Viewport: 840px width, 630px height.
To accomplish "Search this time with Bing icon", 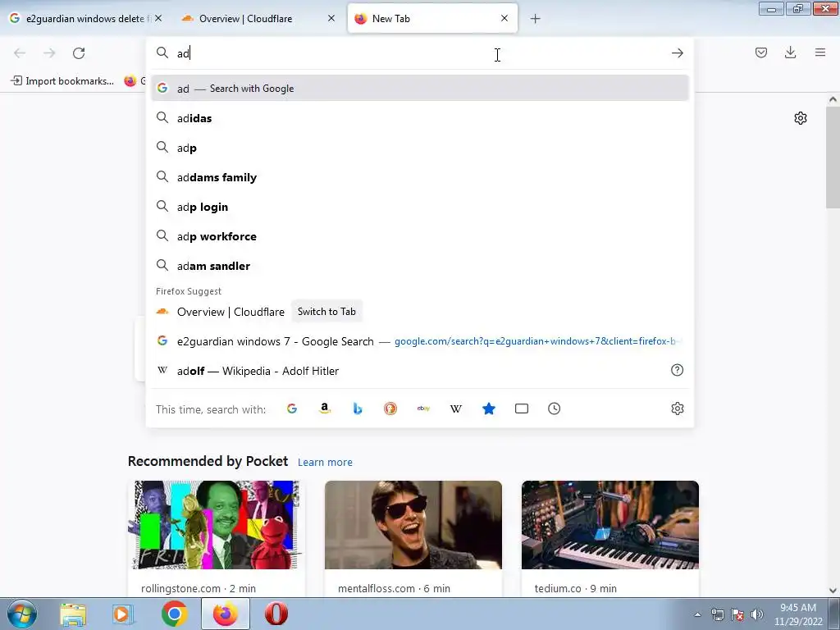I will click(x=358, y=409).
